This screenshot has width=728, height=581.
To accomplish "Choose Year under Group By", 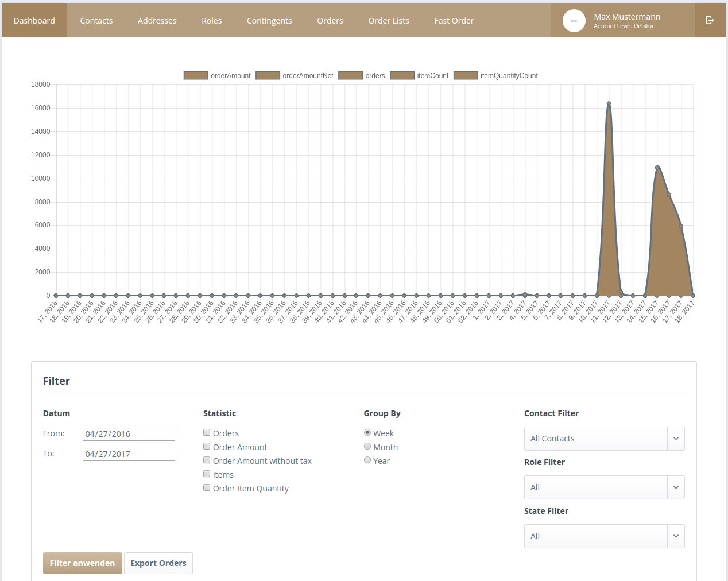I will 367,460.
